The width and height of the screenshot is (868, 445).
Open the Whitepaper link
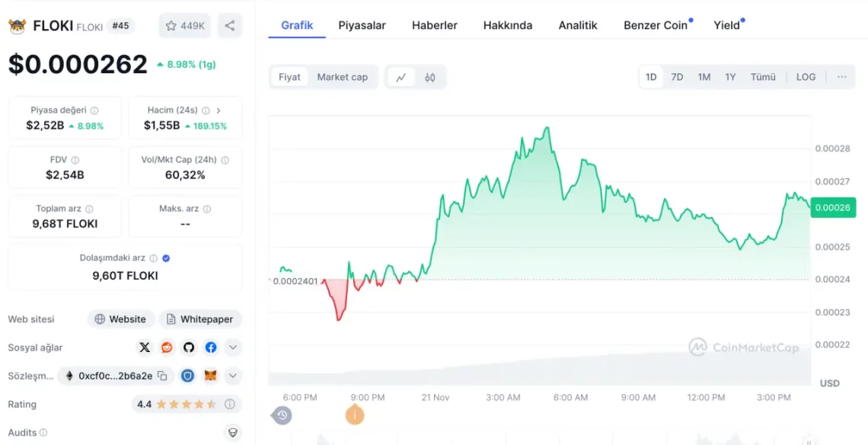(200, 319)
